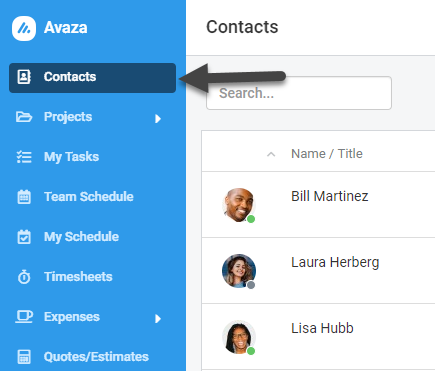Open Laura Herberg contact name
Screen dimensions: 435x371
pos(335,262)
